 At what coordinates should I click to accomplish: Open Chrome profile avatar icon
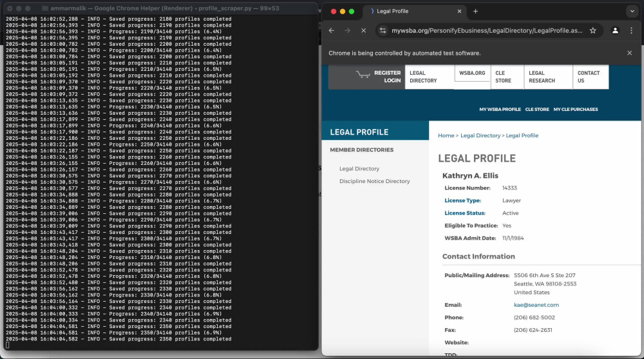click(x=615, y=30)
